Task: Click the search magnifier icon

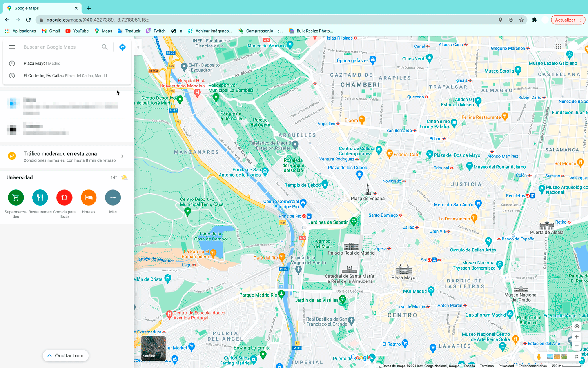Action: click(x=105, y=47)
